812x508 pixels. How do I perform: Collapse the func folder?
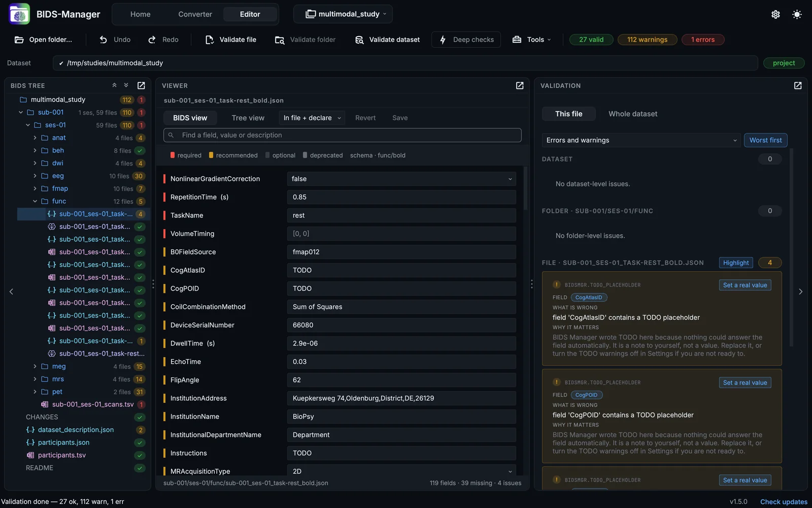pos(35,201)
